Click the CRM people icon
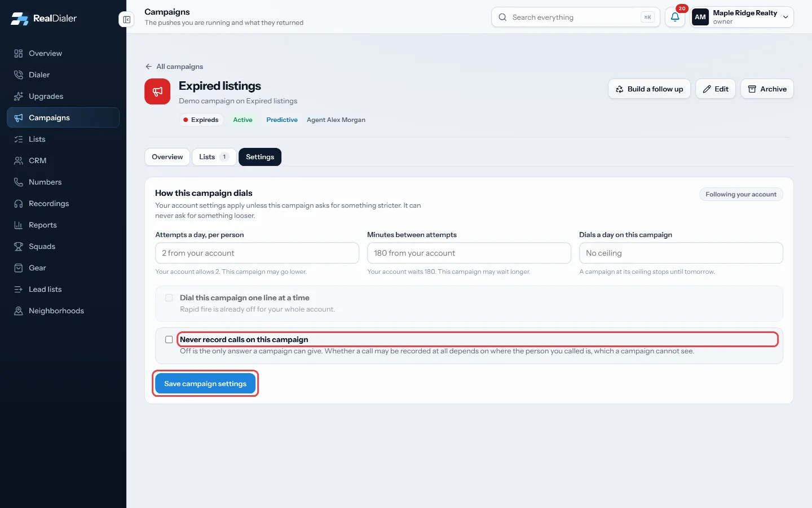This screenshot has width=812, height=508. (19, 161)
